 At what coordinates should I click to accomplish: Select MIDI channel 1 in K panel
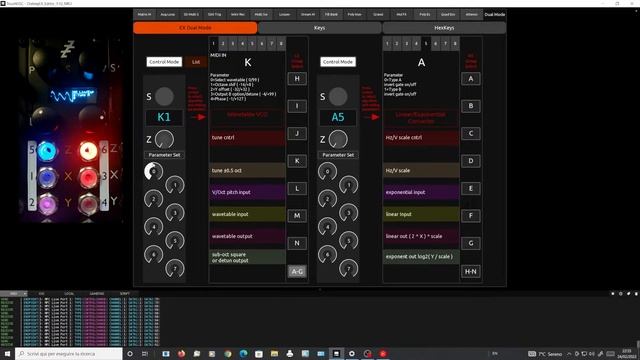pos(213,43)
